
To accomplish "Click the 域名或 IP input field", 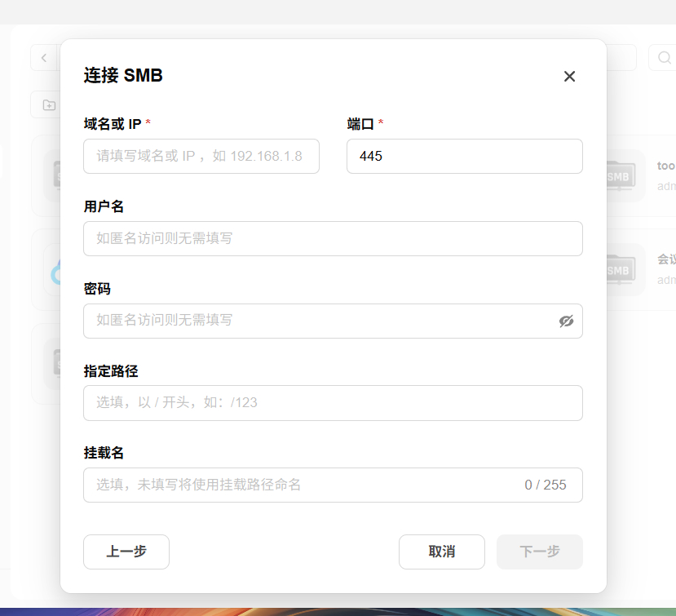I will (201, 156).
